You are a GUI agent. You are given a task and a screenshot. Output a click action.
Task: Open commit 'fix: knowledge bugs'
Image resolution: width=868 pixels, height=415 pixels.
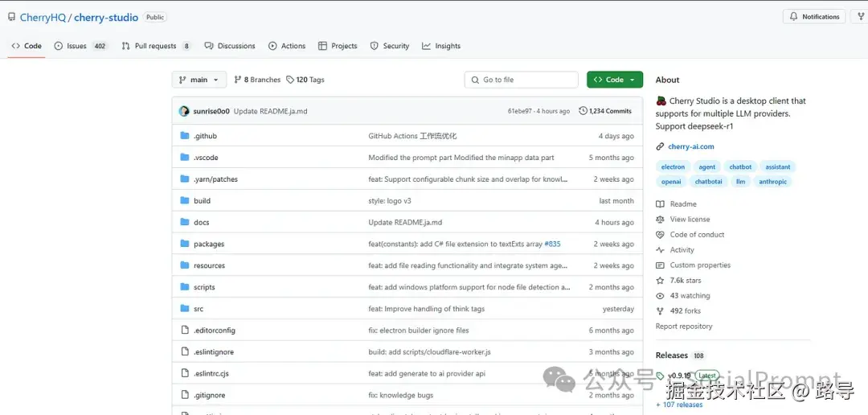coord(401,395)
